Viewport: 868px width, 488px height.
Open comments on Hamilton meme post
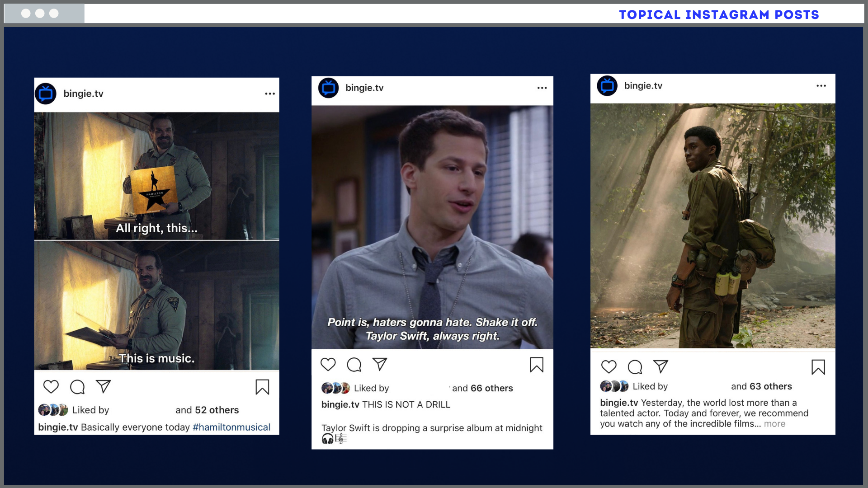(x=77, y=387)
